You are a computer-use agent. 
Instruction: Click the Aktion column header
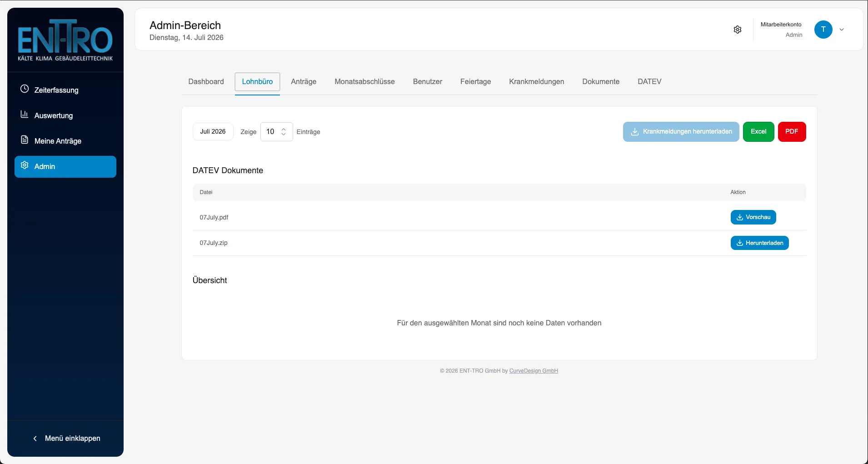738,192
